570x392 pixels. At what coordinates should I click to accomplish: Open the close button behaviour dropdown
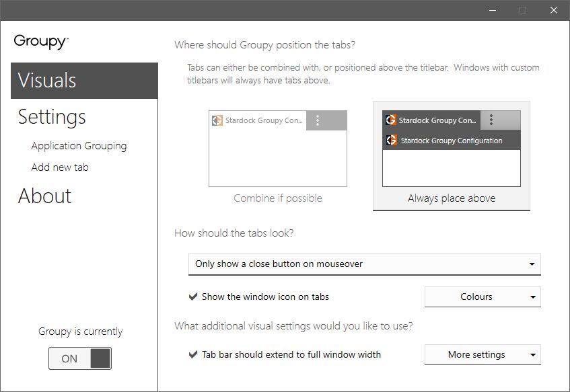click(364, 264)
